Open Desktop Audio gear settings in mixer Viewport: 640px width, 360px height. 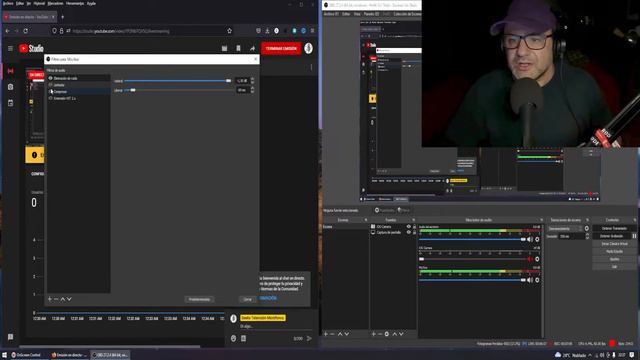(537, 240)
